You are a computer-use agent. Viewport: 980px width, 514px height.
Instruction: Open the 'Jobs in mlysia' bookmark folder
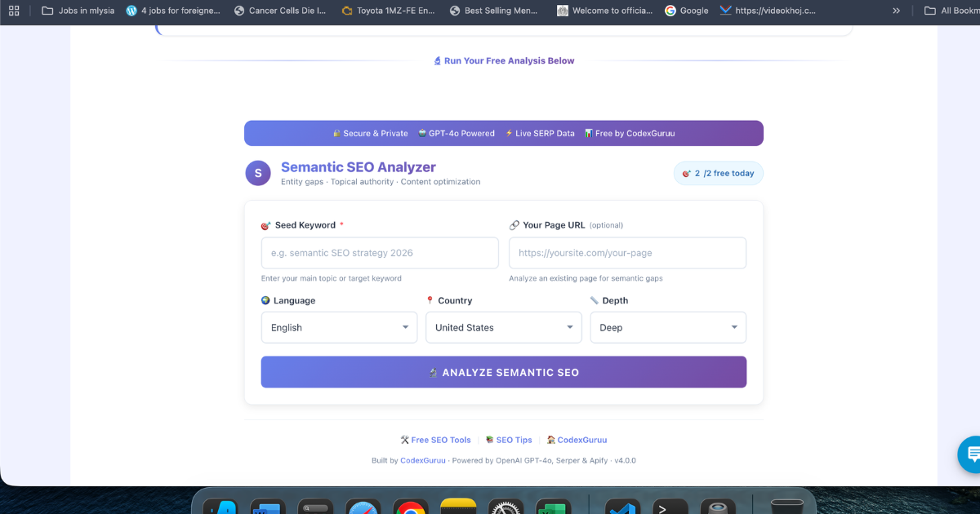(77, 11)
